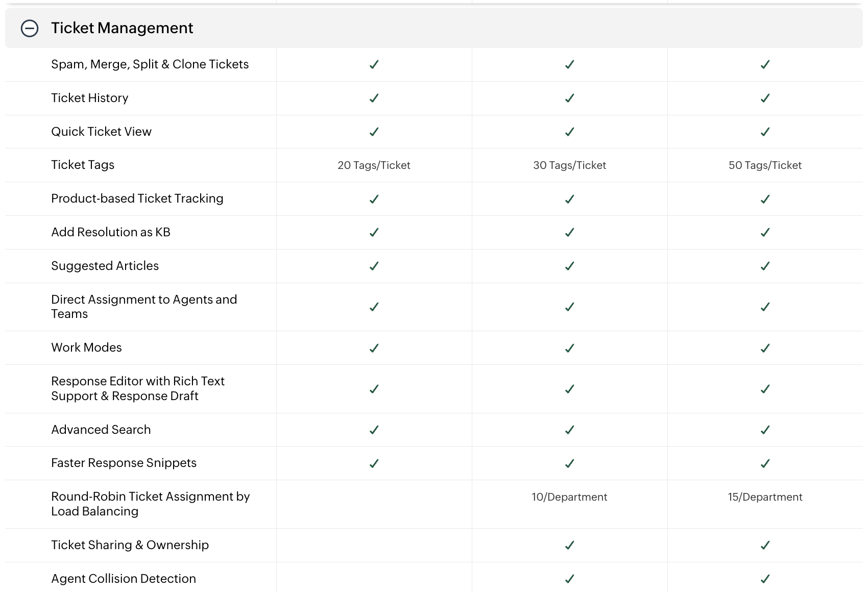Click first-column checkmark for Spam, Merge, Split
The image size is (868, 592).
pyautogui.click(x=374, y=64)
